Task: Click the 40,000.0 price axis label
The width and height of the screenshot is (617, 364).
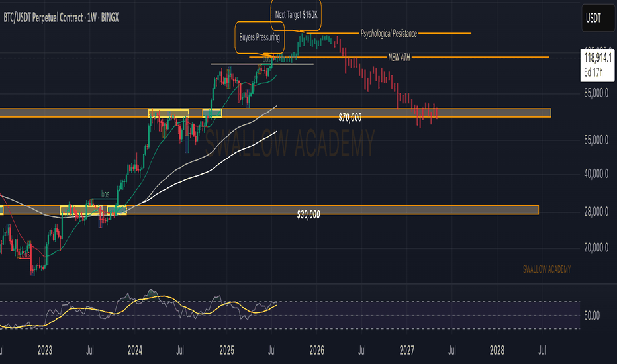Action: [596, 173]
